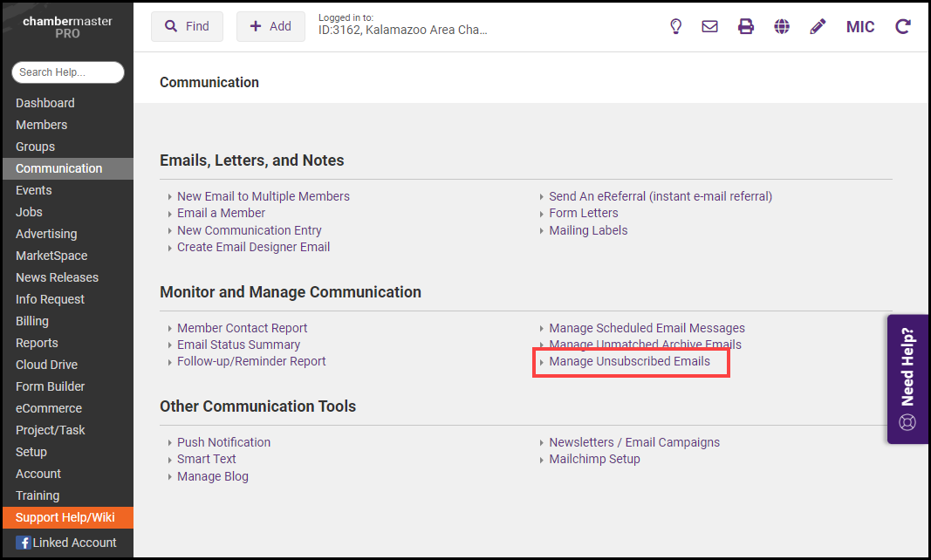
Task: Click the printer icon
Action: pos(746,26)
